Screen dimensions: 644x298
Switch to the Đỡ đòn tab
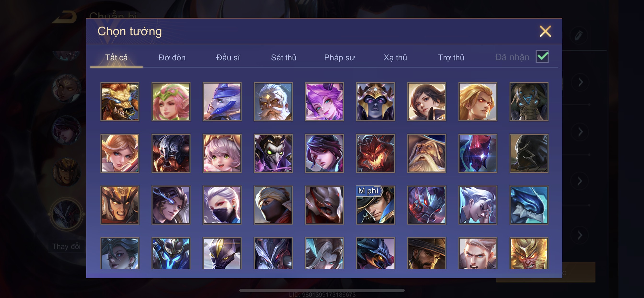tap(172, 58)
